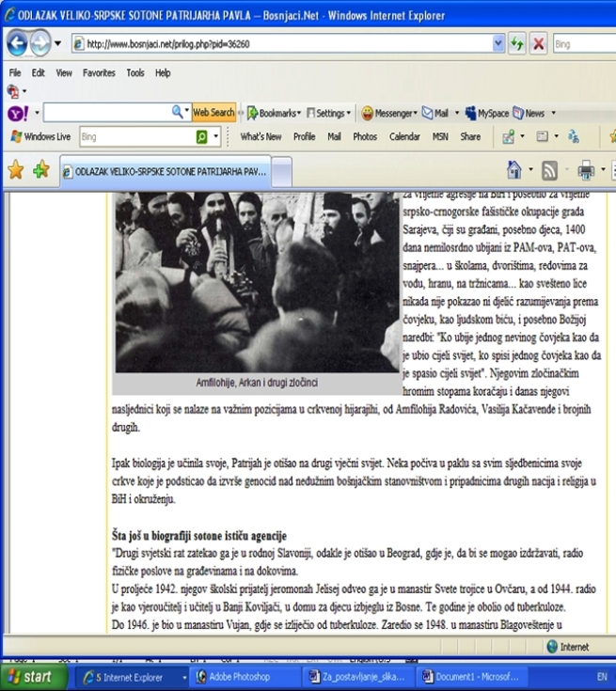Screen dimensions: 616x691
Task: Click the Web Search button
Action: coord(213,113)
